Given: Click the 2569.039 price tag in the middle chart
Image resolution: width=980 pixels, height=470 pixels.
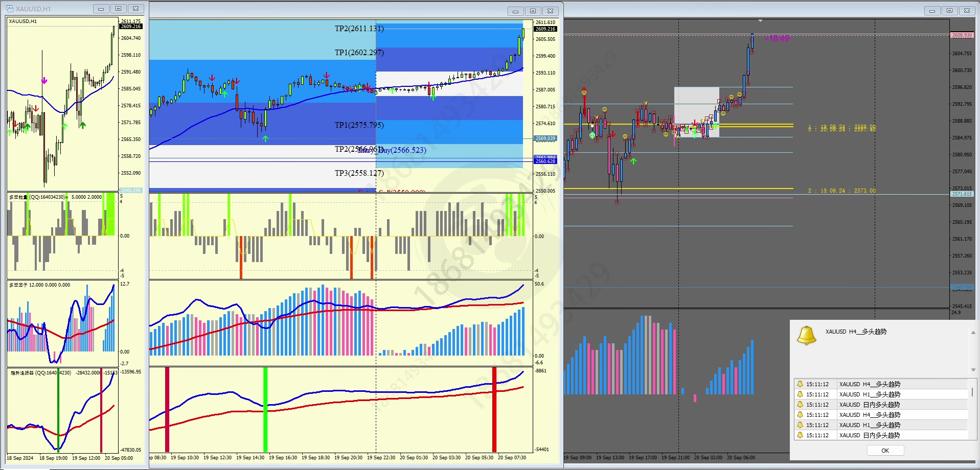Looking at the screenshot, I should pyautogui.click(x=545, y=138).
